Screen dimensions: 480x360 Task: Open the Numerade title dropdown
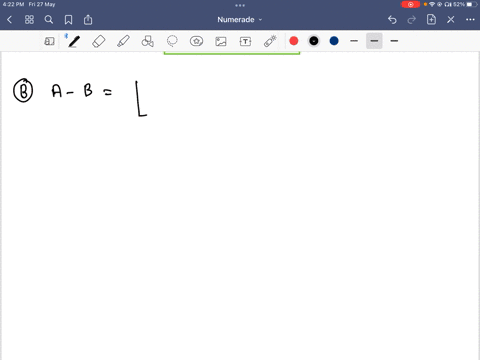240,20
